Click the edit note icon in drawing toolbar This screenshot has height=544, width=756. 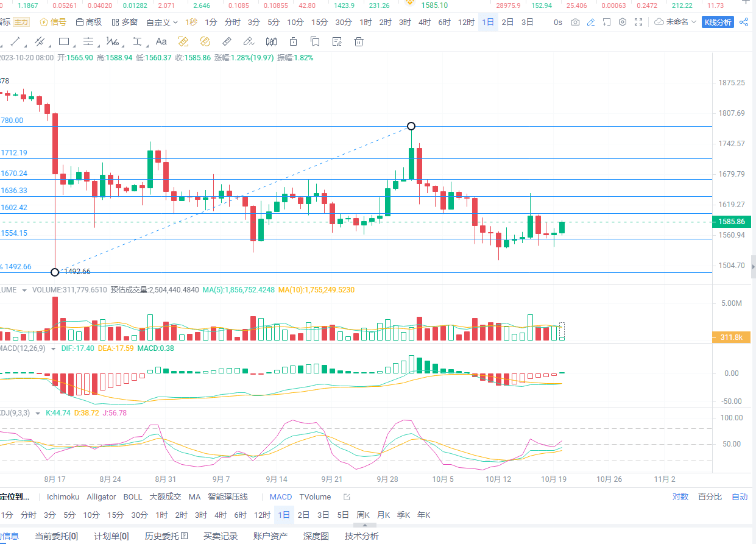click(x=336, y=41)
